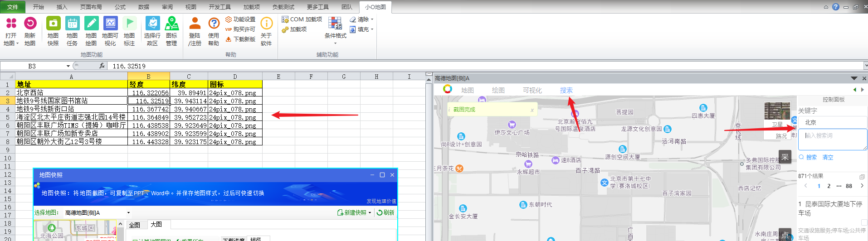Click the colorful map logo icon in map pane

tap(448, 89)
